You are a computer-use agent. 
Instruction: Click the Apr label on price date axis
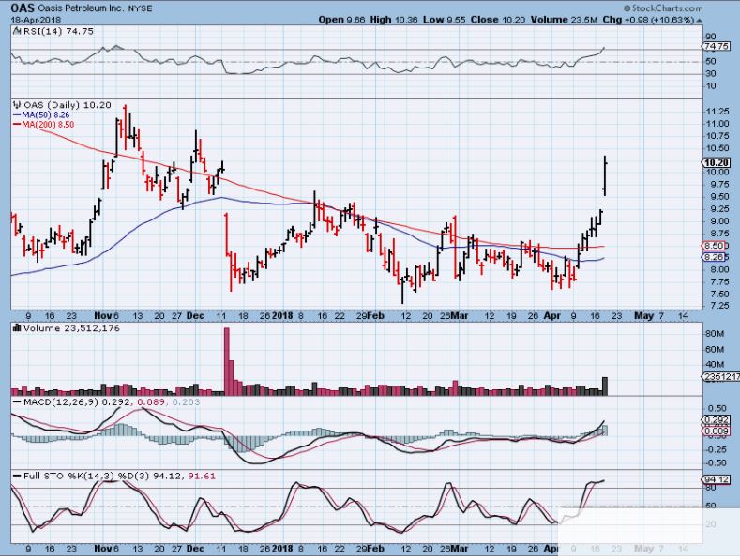(551, 316)
